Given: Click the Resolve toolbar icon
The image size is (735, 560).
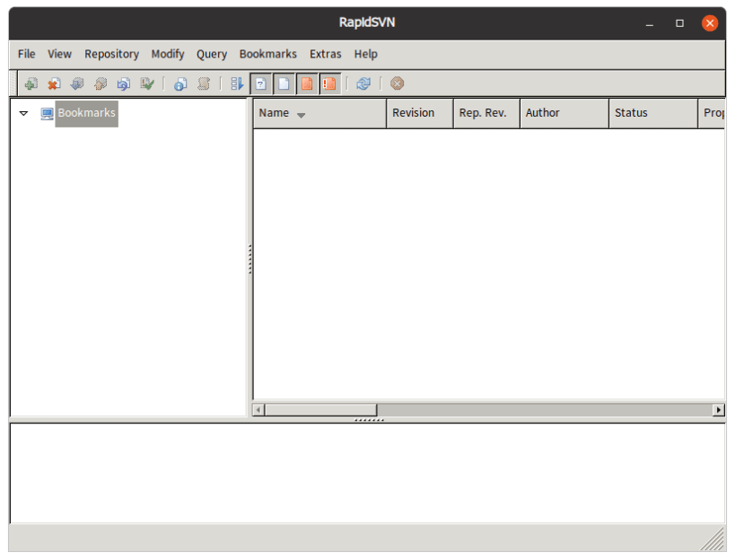Looking at the screenshot, I should 147,83.
